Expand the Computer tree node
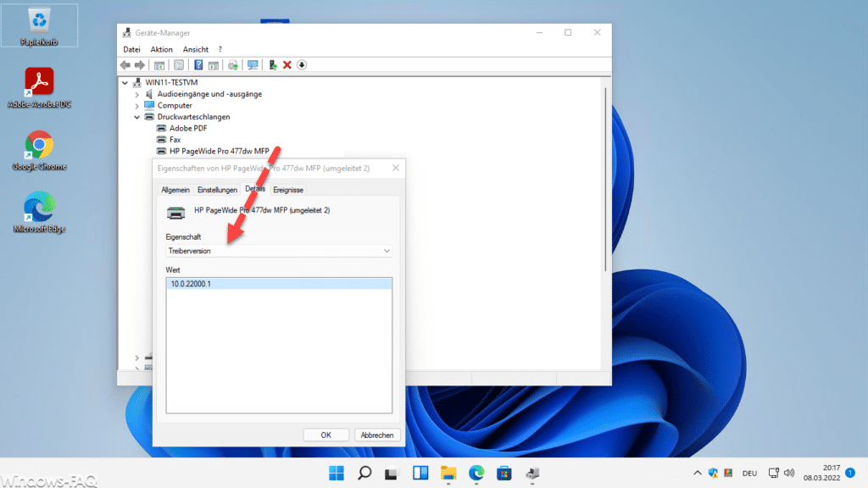This screenshot has width=868, height=488. [136, 106]
